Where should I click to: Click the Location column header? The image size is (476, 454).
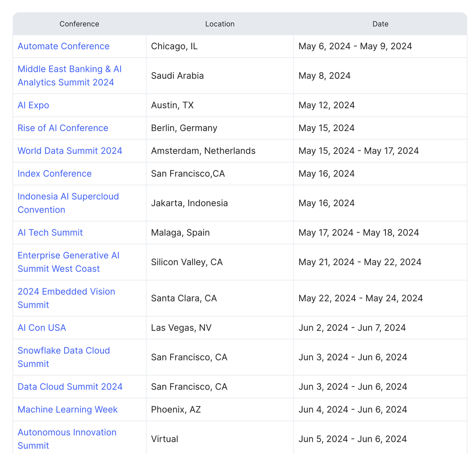tap(220, 24)
